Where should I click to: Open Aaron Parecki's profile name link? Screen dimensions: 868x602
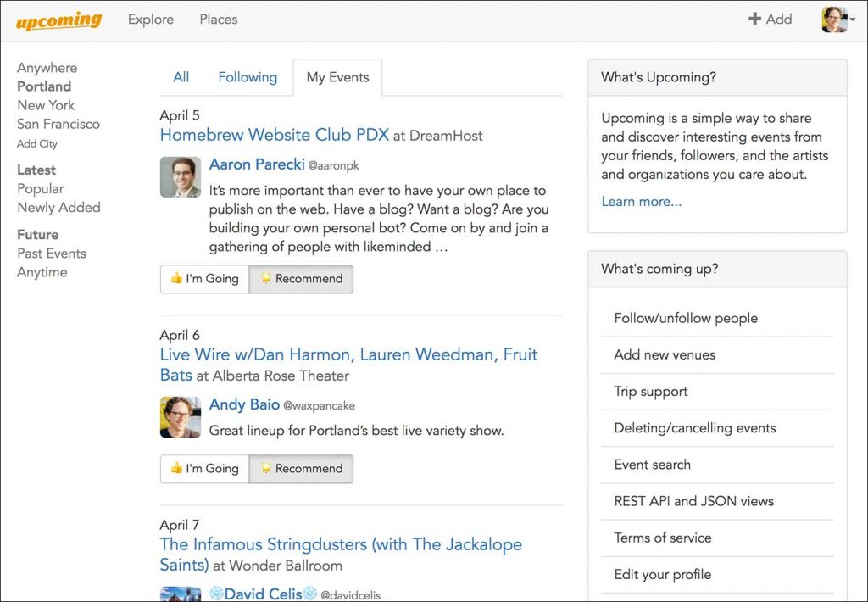tap(257, 164)
